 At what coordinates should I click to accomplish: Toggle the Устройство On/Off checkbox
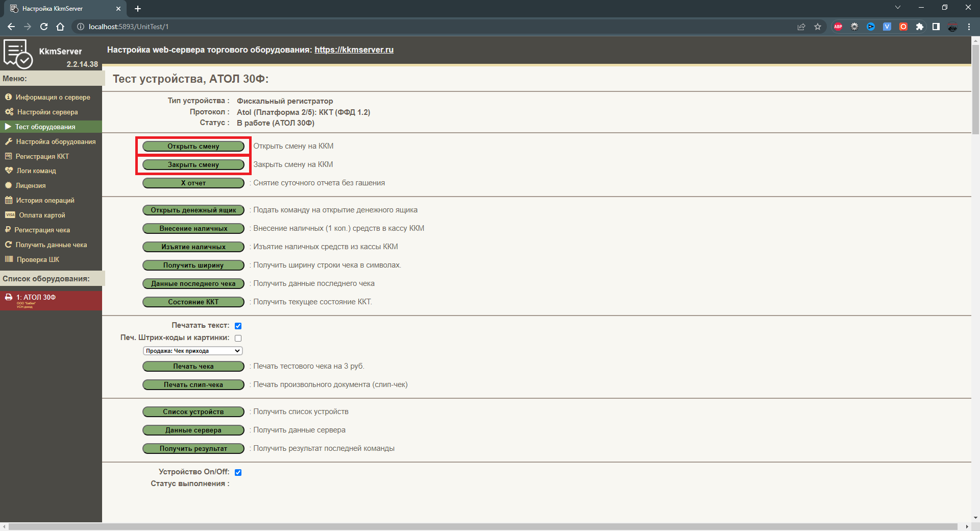238,472
